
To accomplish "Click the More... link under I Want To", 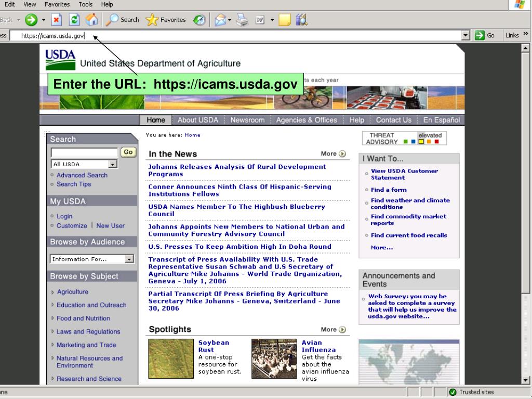I will pos(382,248).
